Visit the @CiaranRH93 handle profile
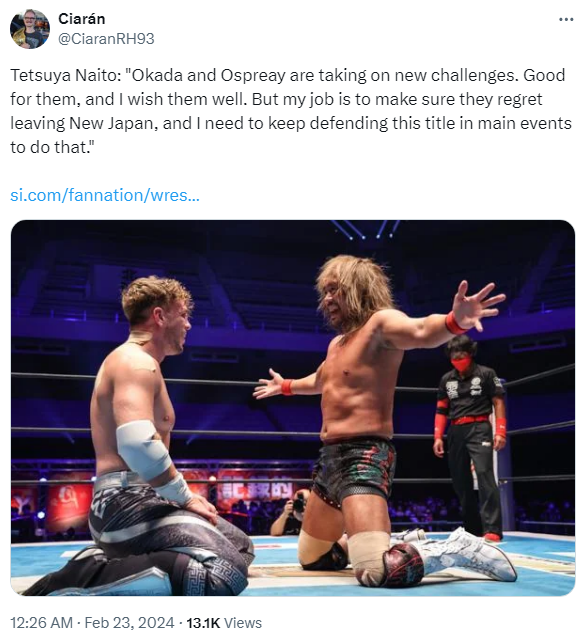The width and height of the screenshot is (581, 636). 106,39
